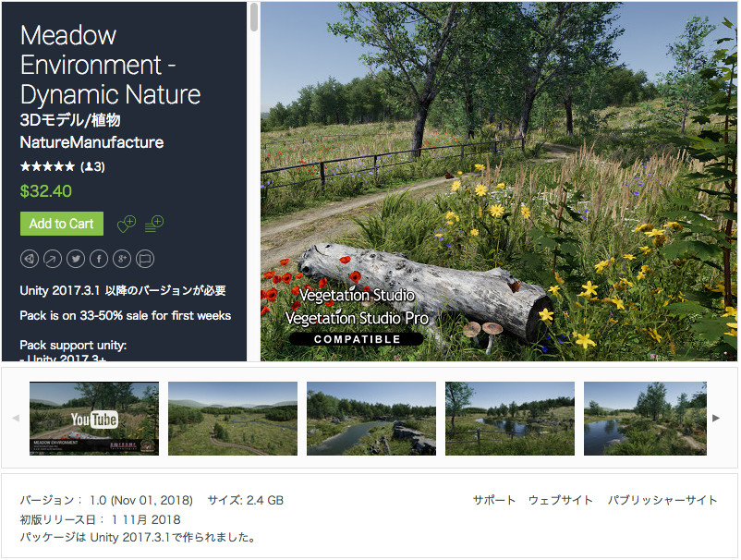741x560 pixels.
Task: Click the Pack support unity: text
Action: coord(73,345)
